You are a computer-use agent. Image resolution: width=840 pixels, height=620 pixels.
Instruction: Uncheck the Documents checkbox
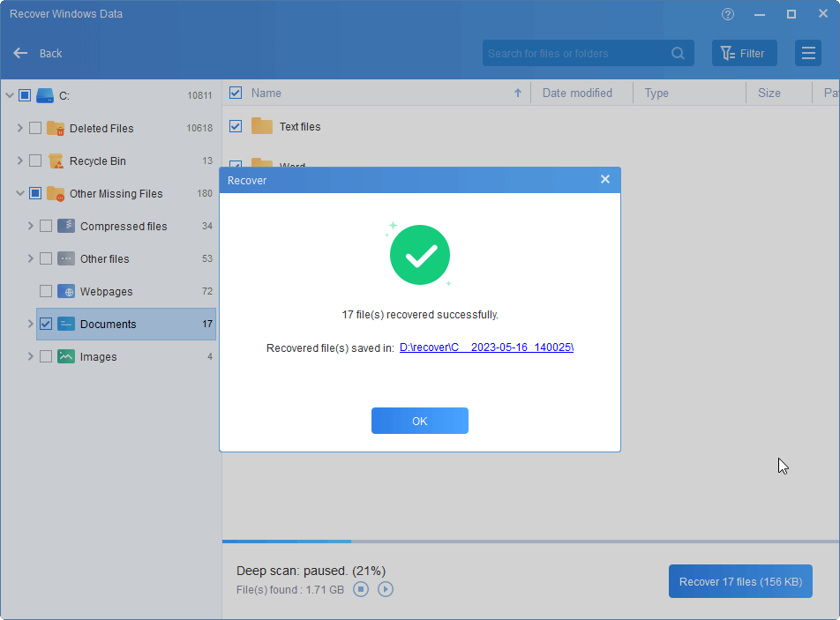[x=44, y=324]
